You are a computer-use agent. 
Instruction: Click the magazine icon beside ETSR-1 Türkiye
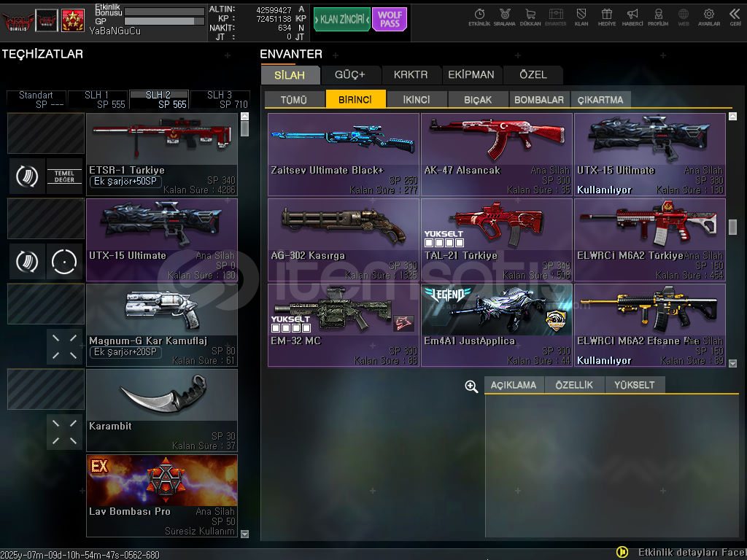(27, 176)
